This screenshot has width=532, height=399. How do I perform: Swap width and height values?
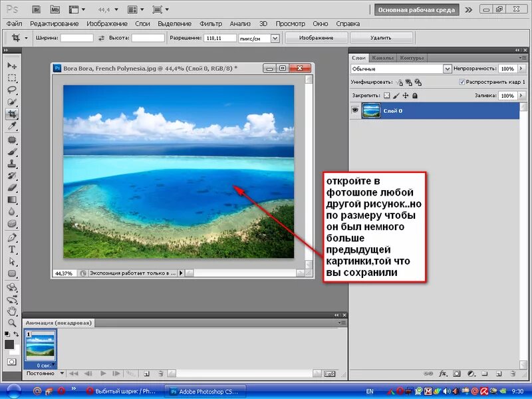[101, 38]
